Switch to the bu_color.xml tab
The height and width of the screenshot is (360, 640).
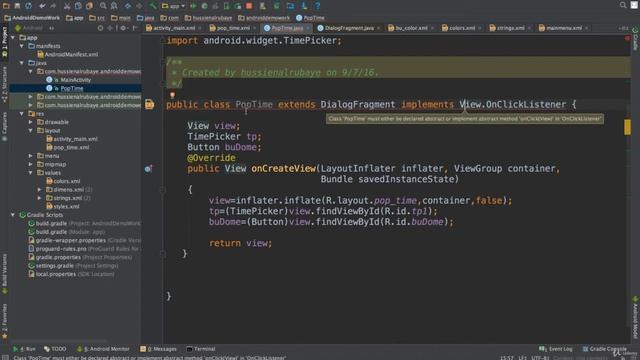pyautogui.click(x=411, y=28)
